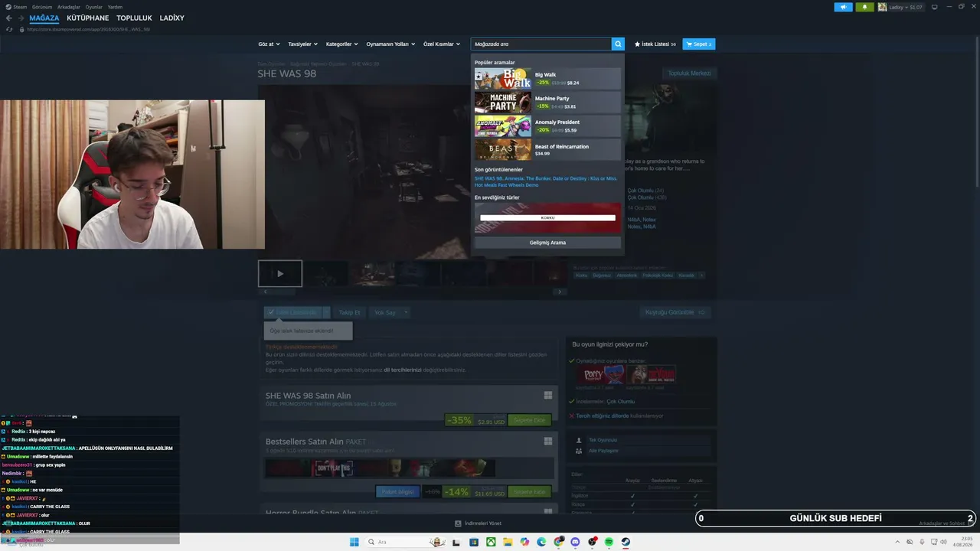
Task: Go back with the Steam back arrow
Action: [x=9, y=18]
